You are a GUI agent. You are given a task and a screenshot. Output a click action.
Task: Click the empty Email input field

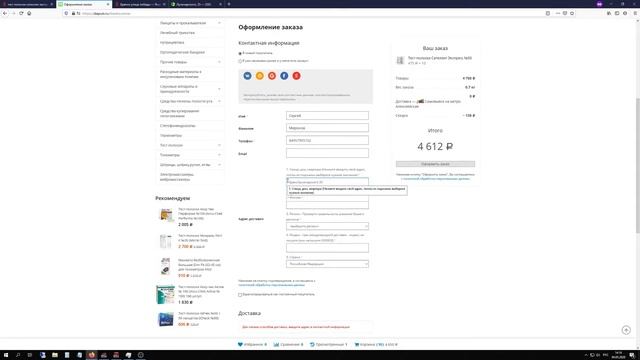(327, 153)
